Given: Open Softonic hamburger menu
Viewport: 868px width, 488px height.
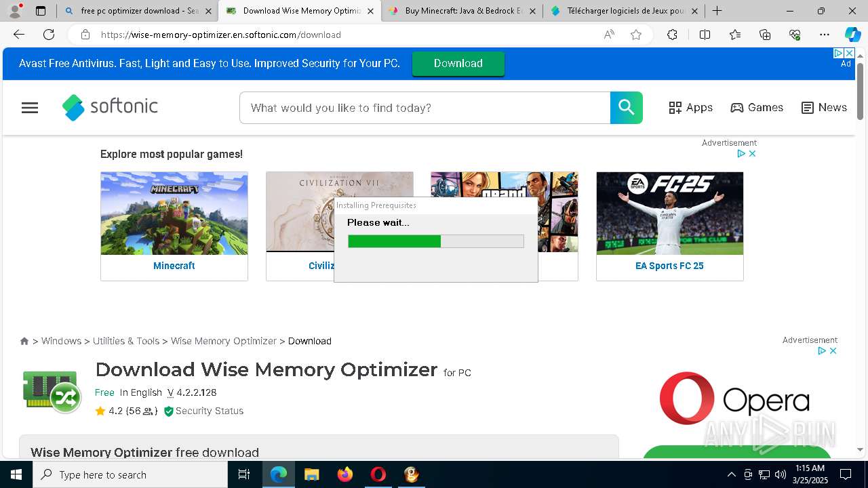Looking at the screenshot, I should (x=30, y=108).
